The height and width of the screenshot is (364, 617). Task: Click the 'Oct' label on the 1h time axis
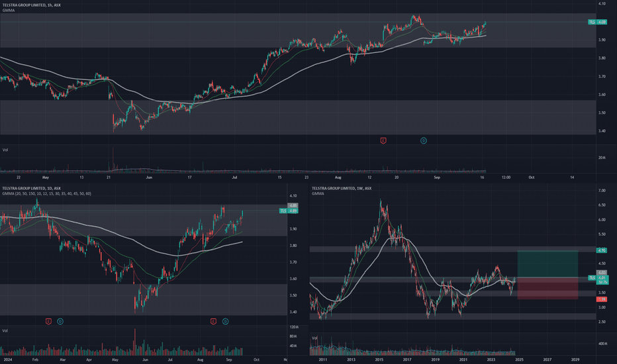(x=532, y=177)
